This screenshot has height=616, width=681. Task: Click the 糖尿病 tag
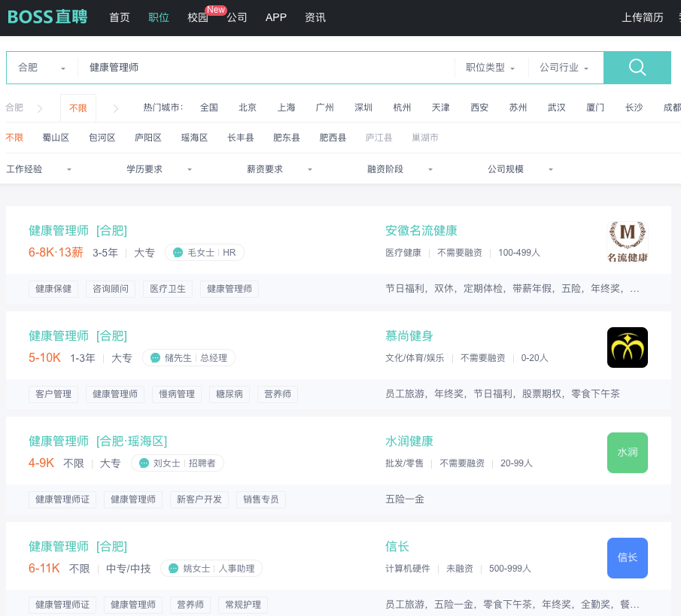point(230,394)
